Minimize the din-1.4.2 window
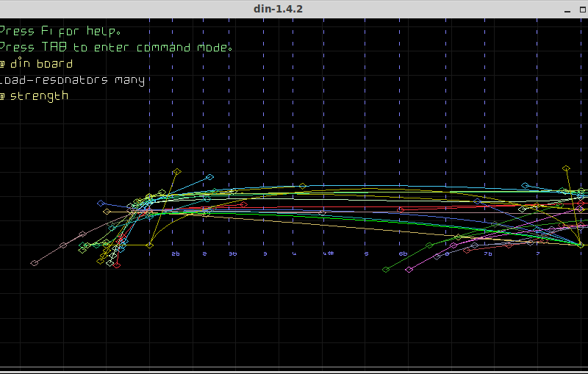The width and height of the screenshot is (588, 374). point(567,9)
